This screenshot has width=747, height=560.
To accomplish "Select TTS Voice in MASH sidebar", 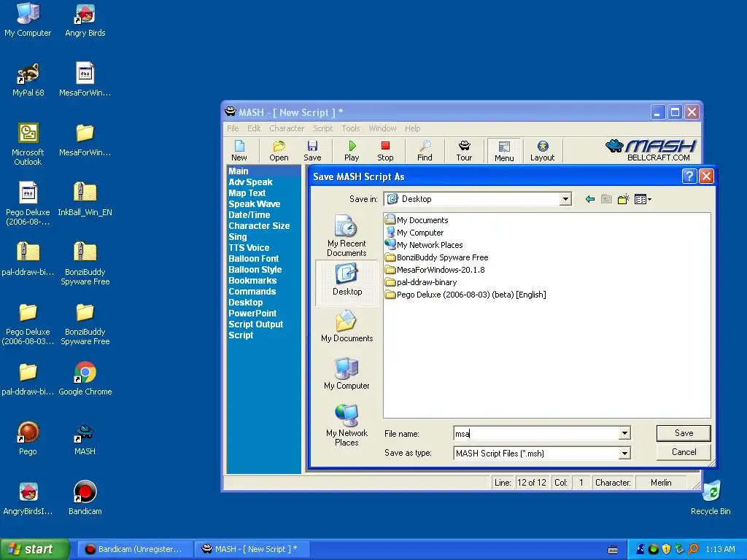I will click(249, 248).
